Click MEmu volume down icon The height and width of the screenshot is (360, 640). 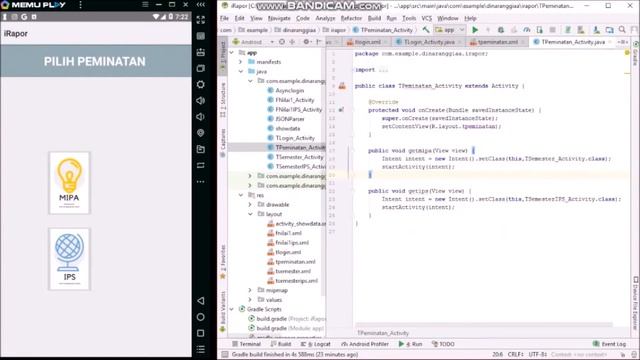point(200,117)
